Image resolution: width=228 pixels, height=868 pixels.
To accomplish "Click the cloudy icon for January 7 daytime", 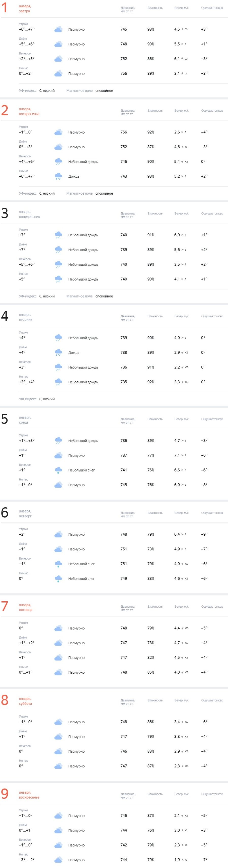I will (x=58, y=643).
